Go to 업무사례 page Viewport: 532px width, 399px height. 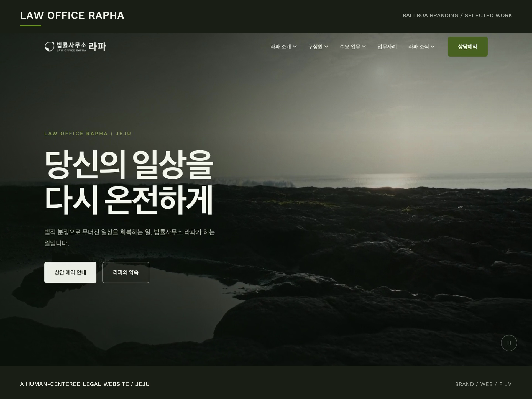(387, 47)
